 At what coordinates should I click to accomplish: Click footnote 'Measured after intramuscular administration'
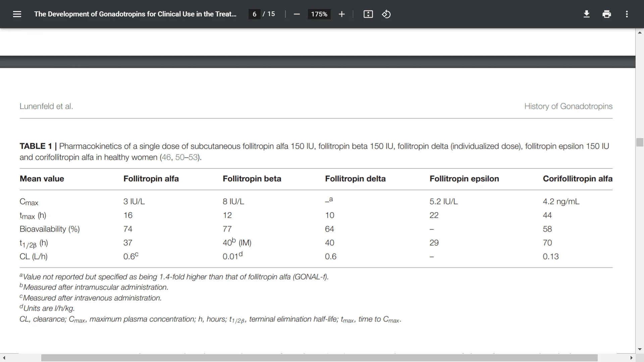94,287
